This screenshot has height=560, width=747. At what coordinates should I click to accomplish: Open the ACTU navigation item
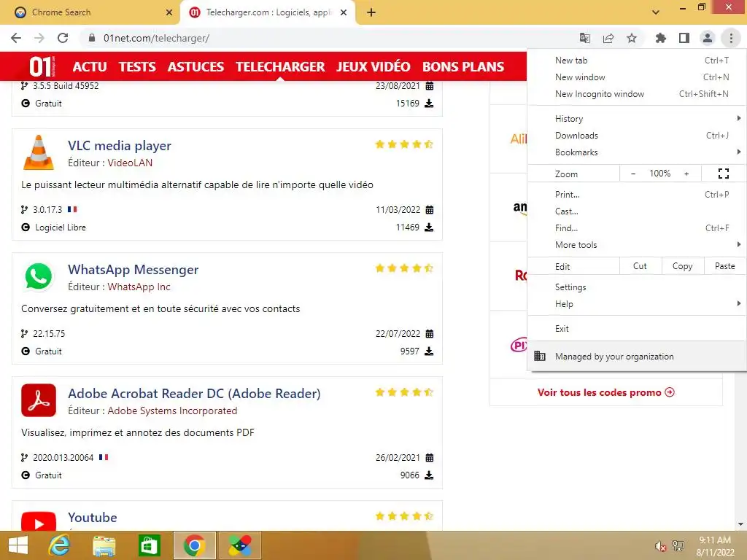(90, 66)
